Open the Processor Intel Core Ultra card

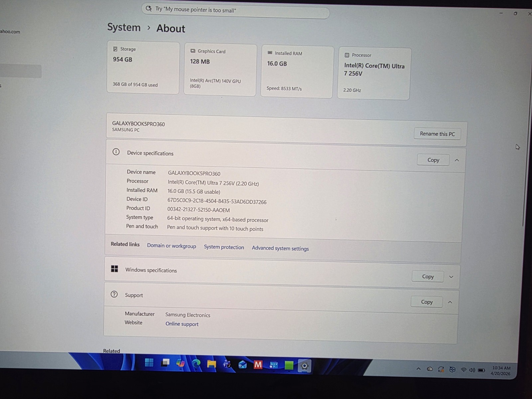374,73
